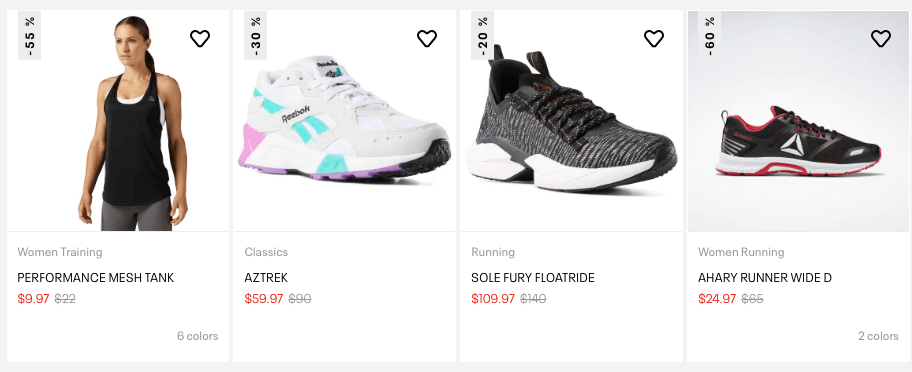Select the $9.97 sale price
Viewport: 912px width, 372px height.
[x=34, y=299]
